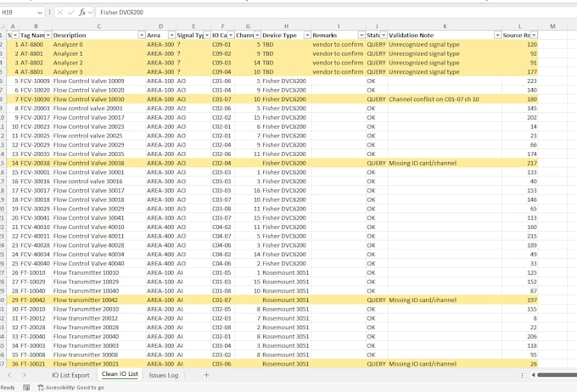The height and width of the screenshot is (392, 577).
Task: Click the next sheet navigation arrow
Action: pyautogui.click(x=25, y=375)
